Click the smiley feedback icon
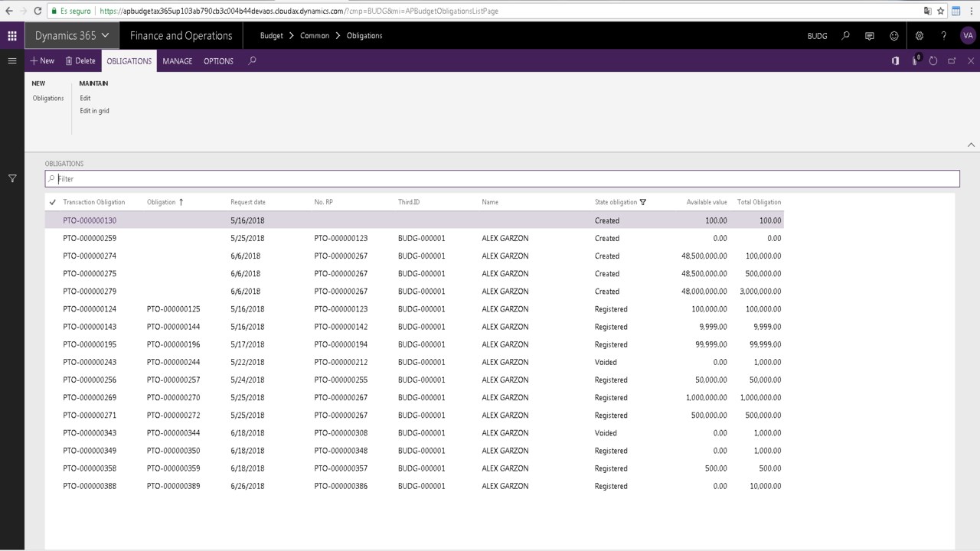 point(894,36)
